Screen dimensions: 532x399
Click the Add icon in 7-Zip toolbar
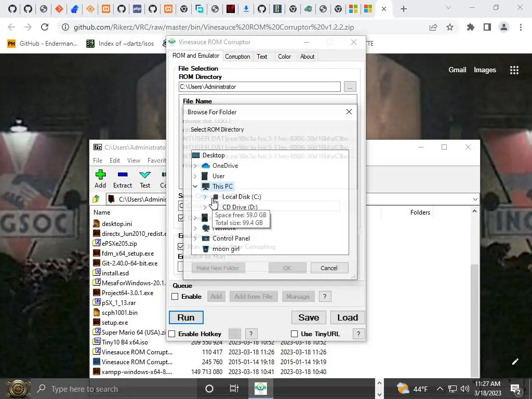point(100,175)
